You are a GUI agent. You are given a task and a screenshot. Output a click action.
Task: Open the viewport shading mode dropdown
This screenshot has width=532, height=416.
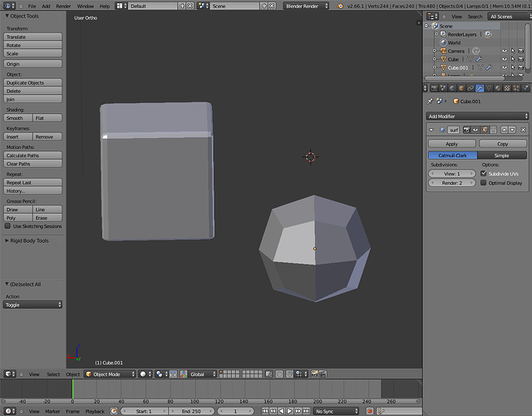(x=146, y=374)
